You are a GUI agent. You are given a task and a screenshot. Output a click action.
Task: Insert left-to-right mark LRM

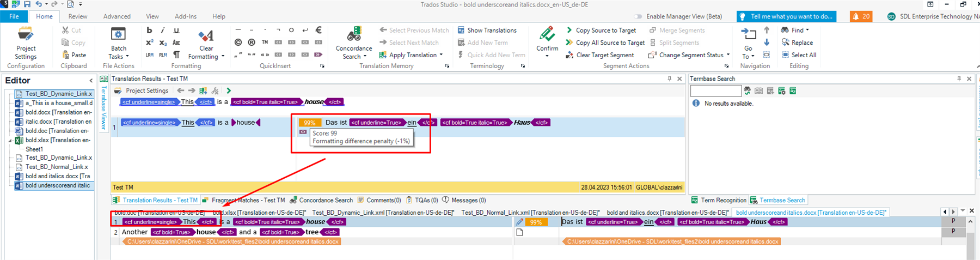[149, 55]
